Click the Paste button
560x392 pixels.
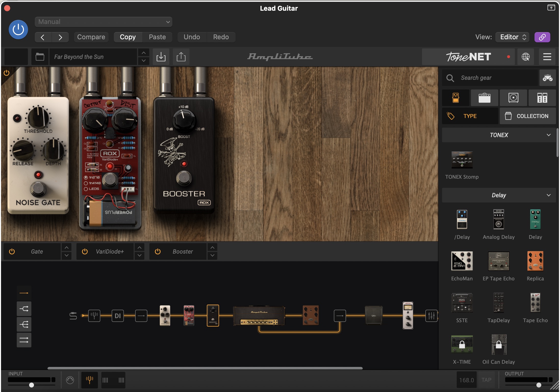[x=157, y=37]
